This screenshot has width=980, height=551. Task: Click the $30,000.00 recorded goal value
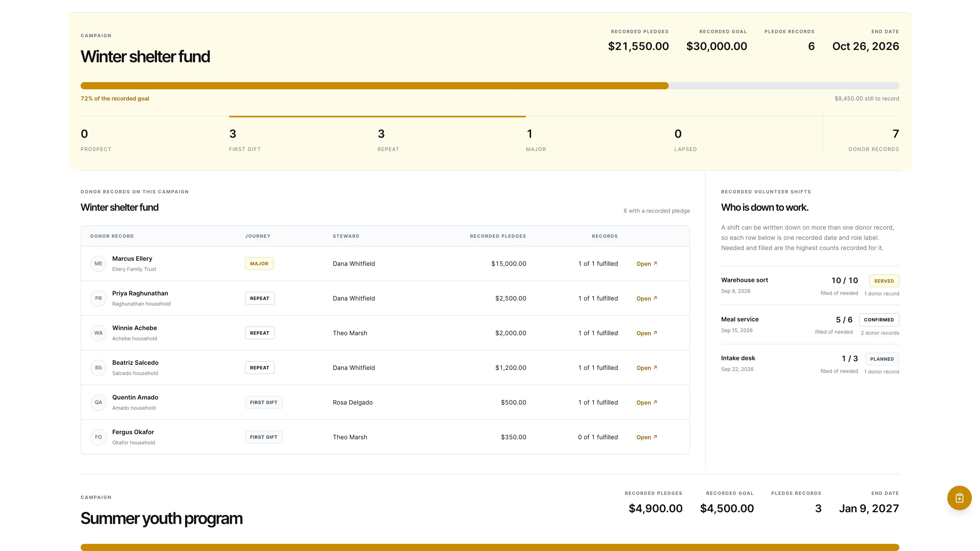(x=716, y=46)
